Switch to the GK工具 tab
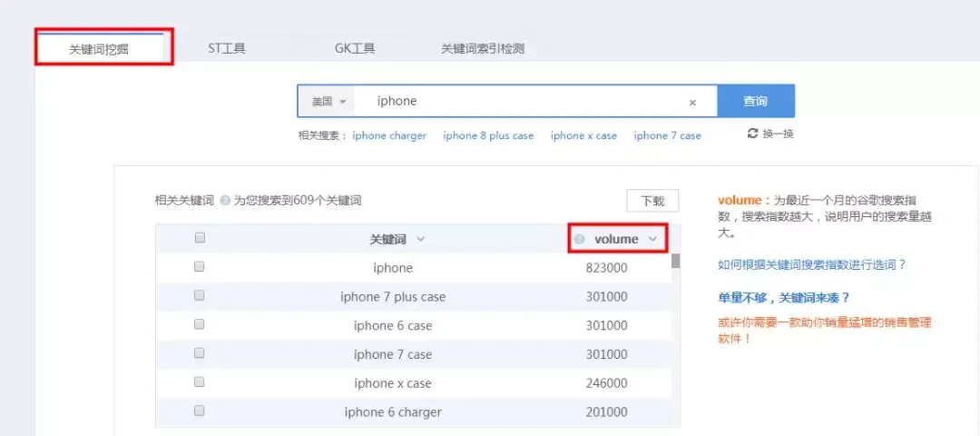Viewport: 980px width, 436px height. tap(355, 48)
